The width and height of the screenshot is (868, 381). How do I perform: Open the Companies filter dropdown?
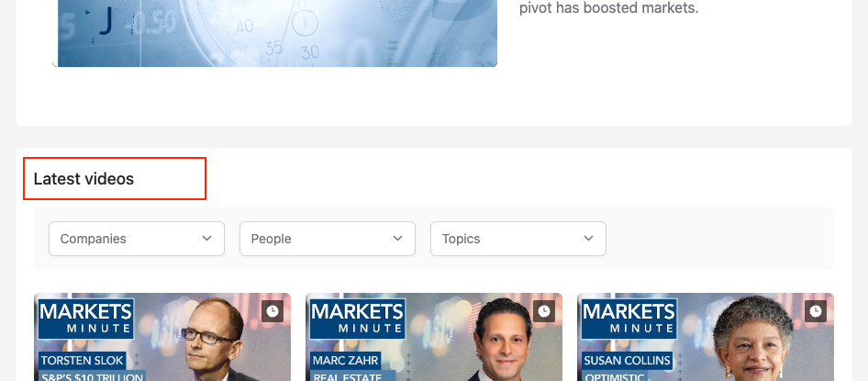pyautogui.click(x=137, y=239)
